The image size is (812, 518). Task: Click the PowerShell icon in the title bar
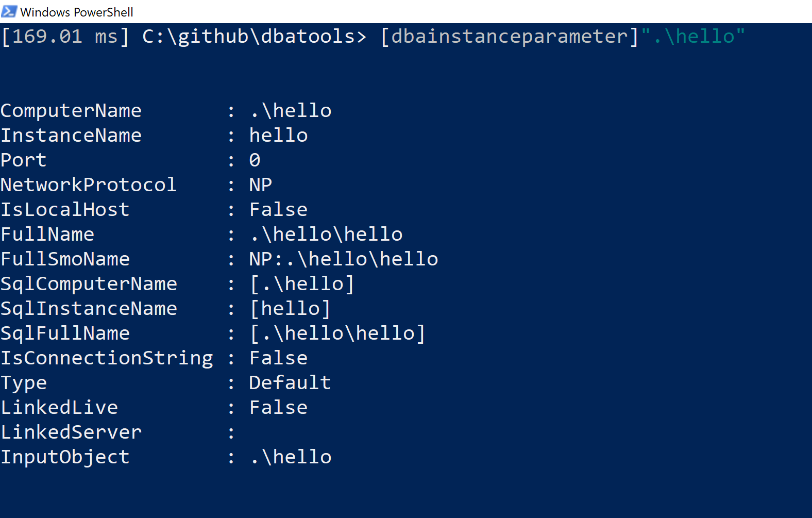tap(8, 11)
